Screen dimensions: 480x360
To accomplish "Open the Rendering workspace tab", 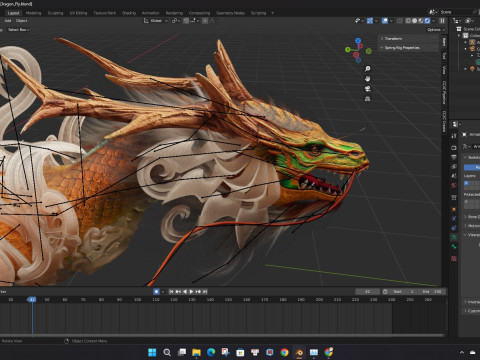I will point(174,13).
